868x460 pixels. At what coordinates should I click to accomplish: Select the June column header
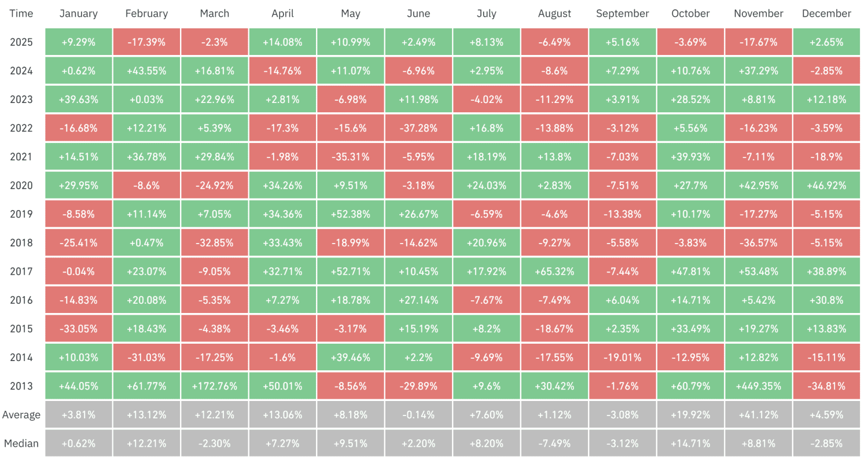coord(418,13)
